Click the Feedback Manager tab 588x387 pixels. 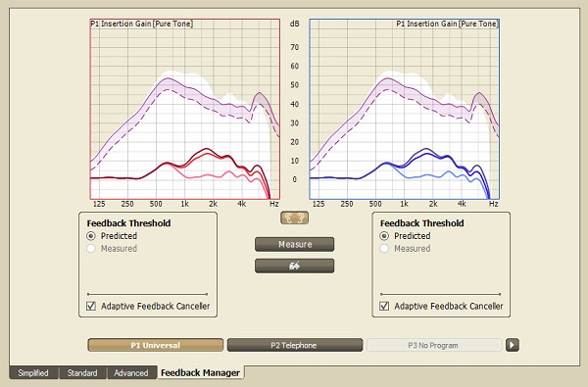[x=200, y=372]
